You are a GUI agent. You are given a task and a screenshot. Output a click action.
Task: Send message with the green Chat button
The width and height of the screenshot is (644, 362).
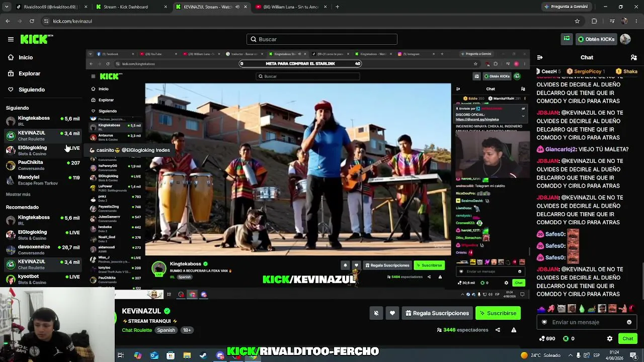[x=627, y=338]
